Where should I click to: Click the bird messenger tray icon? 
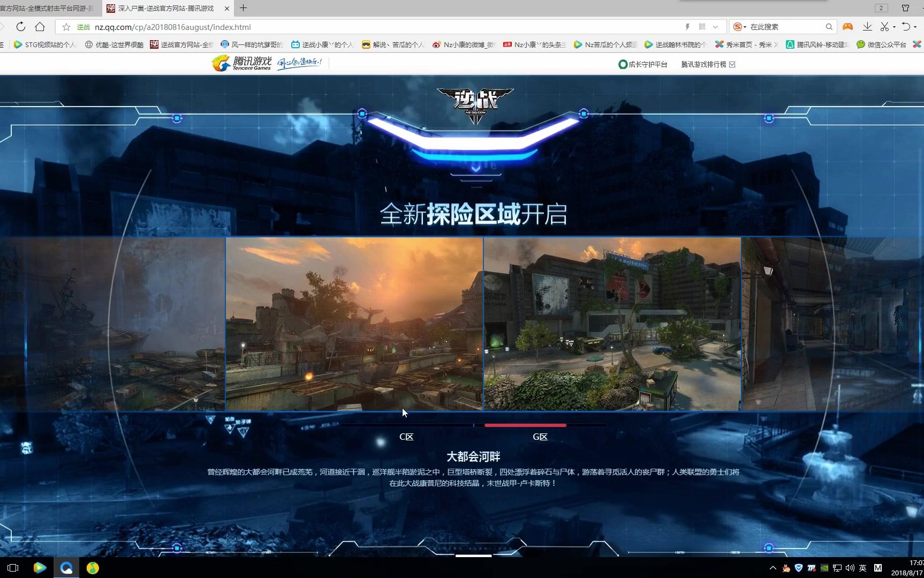(786, 568)
